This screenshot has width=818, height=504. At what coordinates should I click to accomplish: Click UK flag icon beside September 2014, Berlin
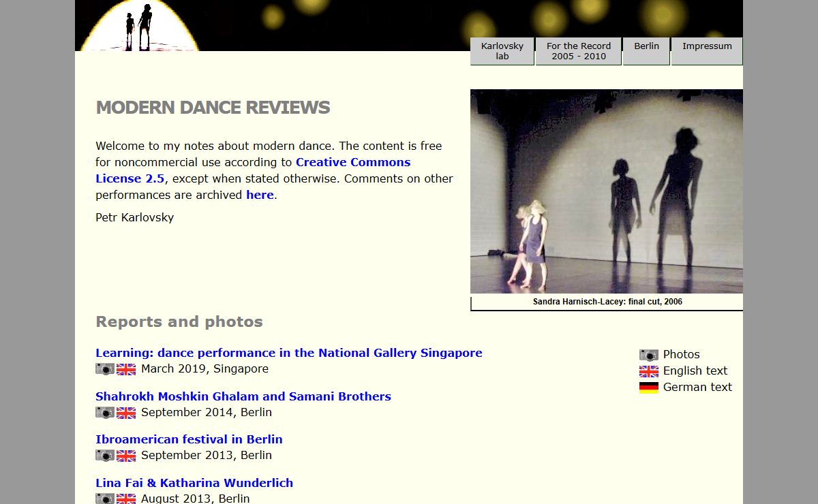pyautogui.click(x=126, y=413)
